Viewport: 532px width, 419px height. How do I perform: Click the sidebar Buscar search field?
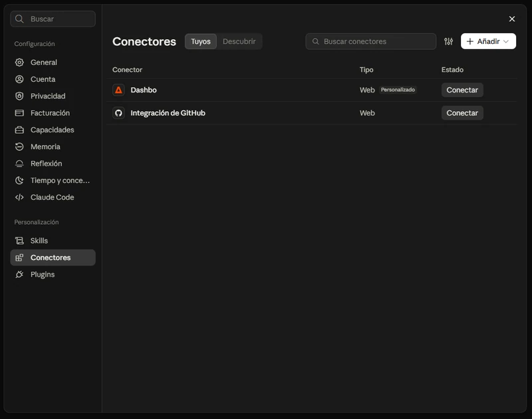[x=53, y=19]
